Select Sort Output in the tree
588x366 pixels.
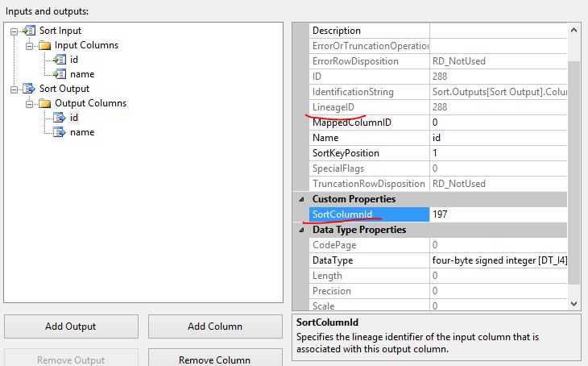point(64,89)
